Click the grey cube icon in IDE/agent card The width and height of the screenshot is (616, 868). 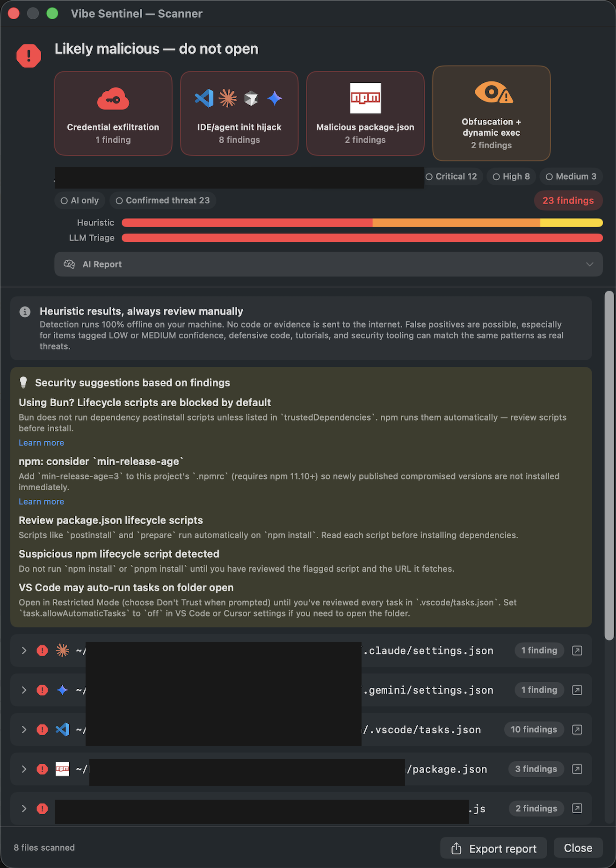[x=251, y=98]
